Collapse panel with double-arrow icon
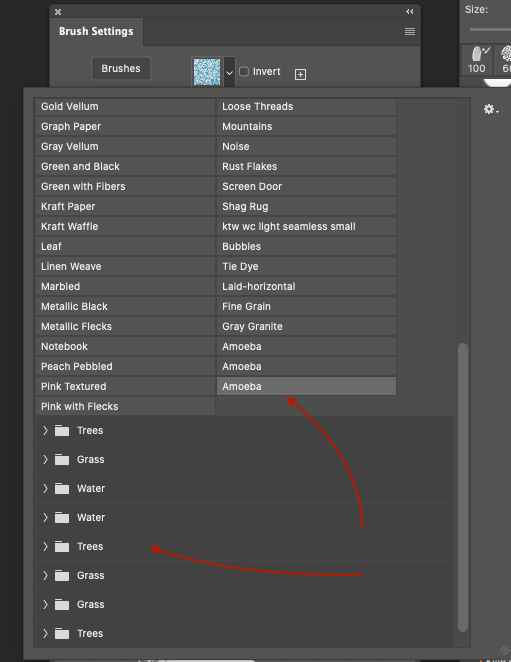 point(410,11)
